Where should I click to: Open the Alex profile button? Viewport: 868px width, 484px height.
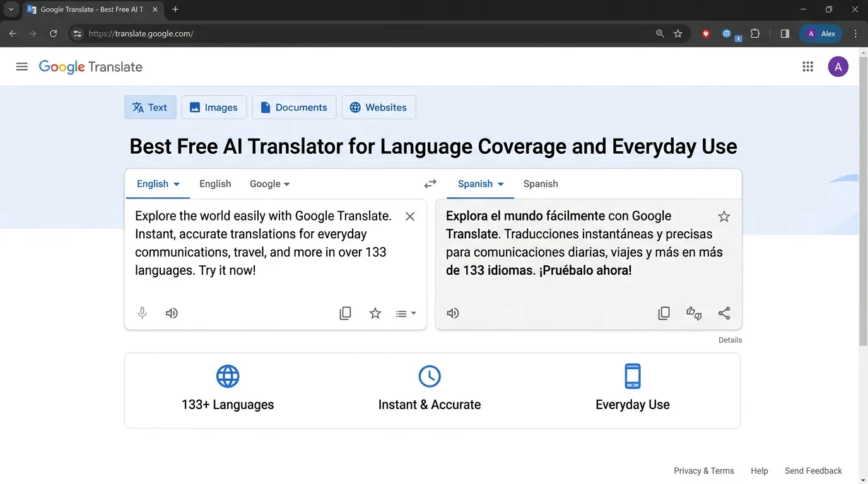tap(821, 33)
